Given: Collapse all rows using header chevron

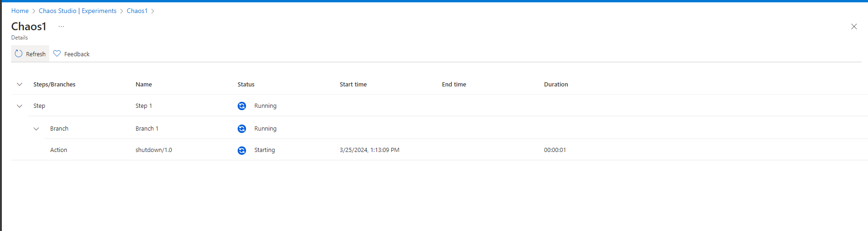Looking at the screenshot, I should tap(19, 85).
